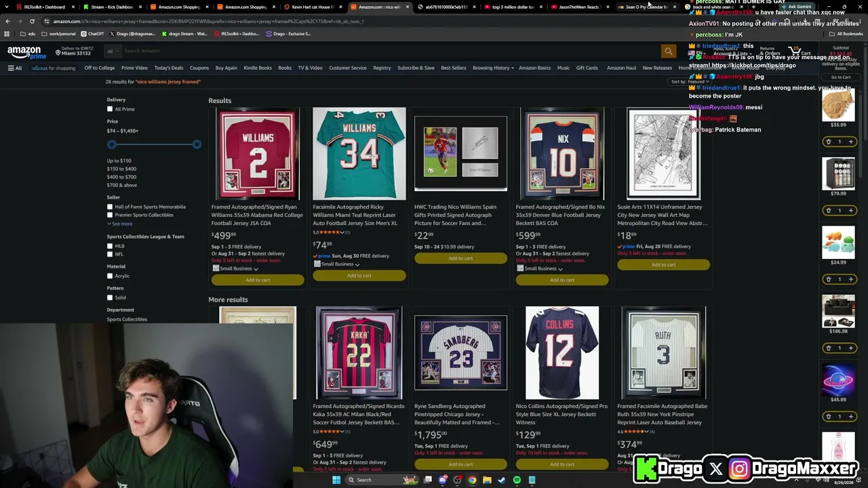This screenshot has height=488, width=868.
Task: Add Nico Williams signed picture to cart
Action: (x=460, y=258)
